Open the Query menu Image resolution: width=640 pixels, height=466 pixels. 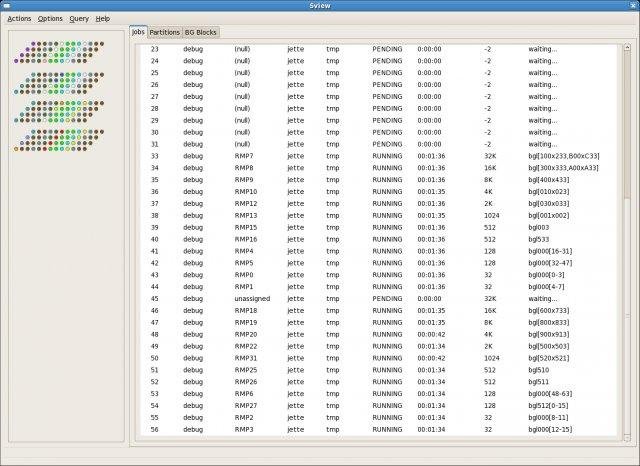[79, 18]
